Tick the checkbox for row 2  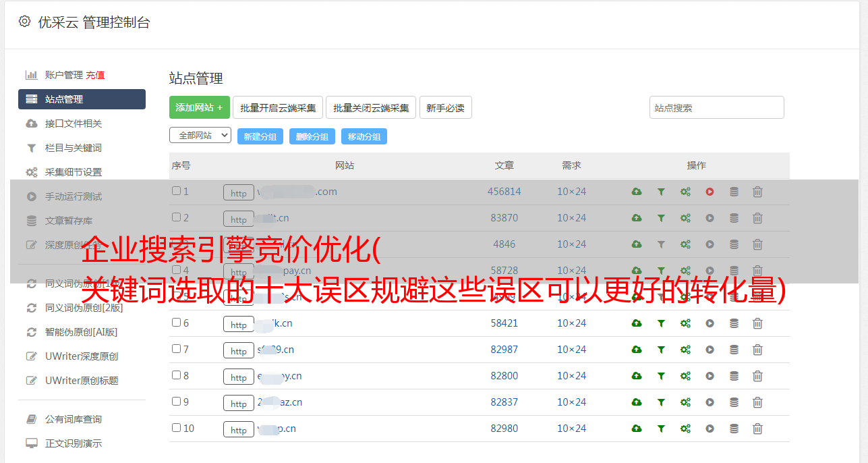[176, 217]
